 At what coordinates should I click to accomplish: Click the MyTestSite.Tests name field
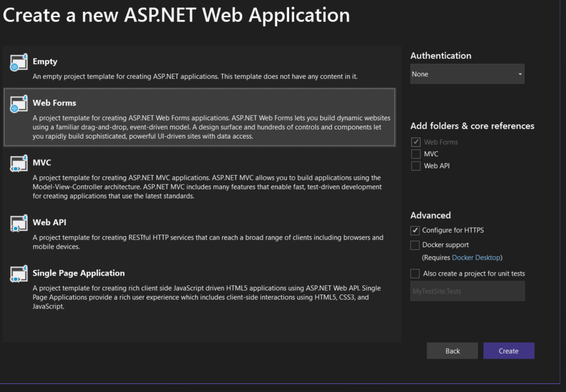coord(467,291)
